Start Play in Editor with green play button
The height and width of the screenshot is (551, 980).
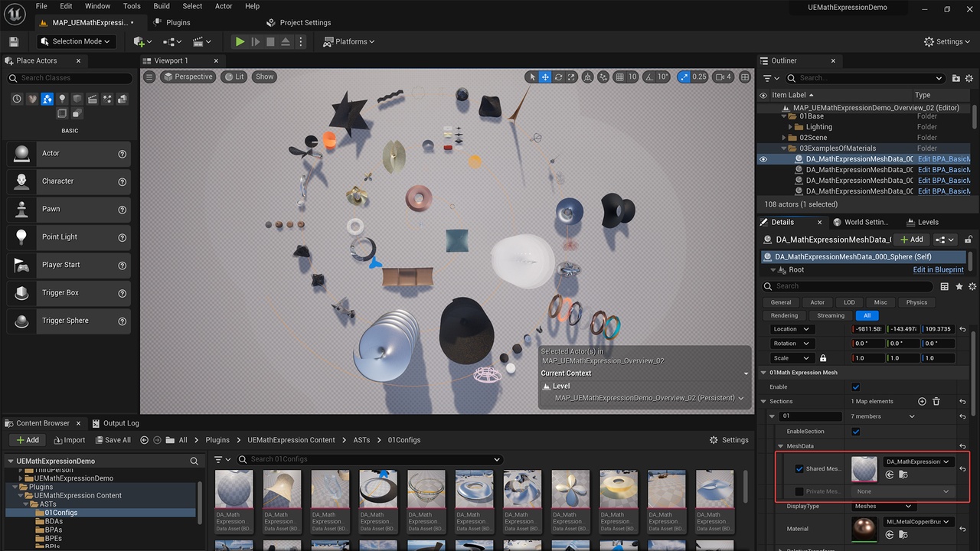point(240,41)
